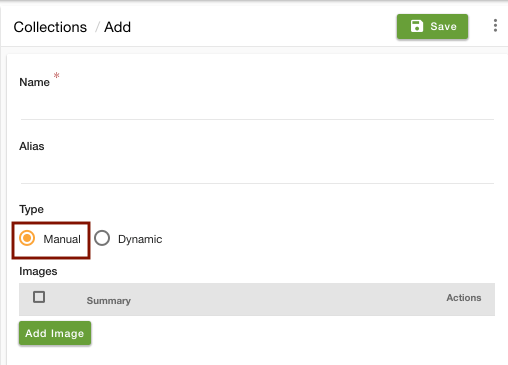Select the Manual type radio button
This screenshot has height=365, width=508.
coord(27,238)
